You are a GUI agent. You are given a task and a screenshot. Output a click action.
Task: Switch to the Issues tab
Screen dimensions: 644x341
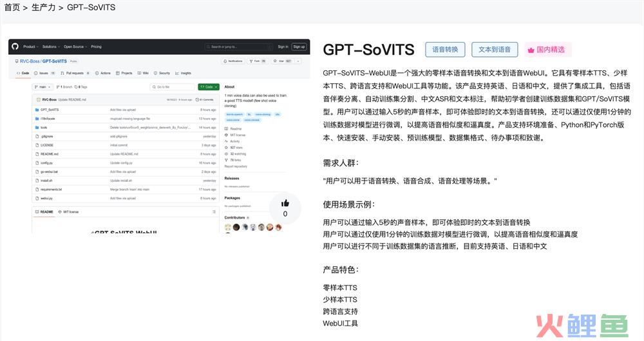click(44, 73)
